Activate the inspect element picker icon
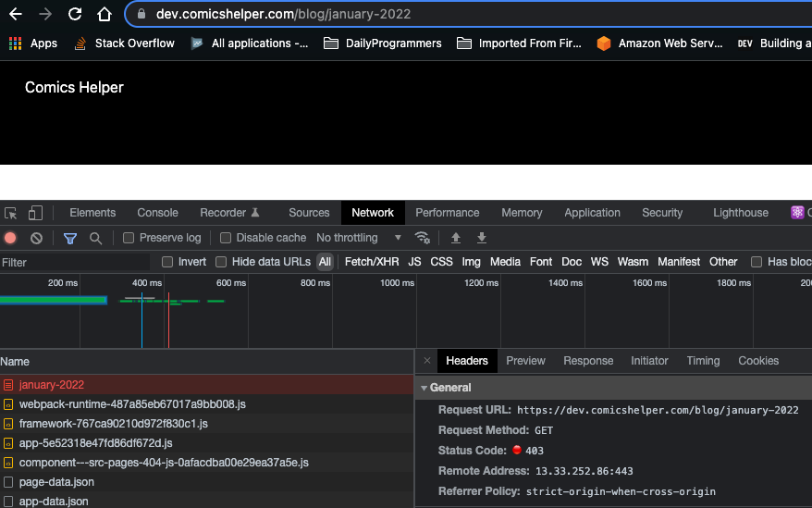 coord(11,213)
